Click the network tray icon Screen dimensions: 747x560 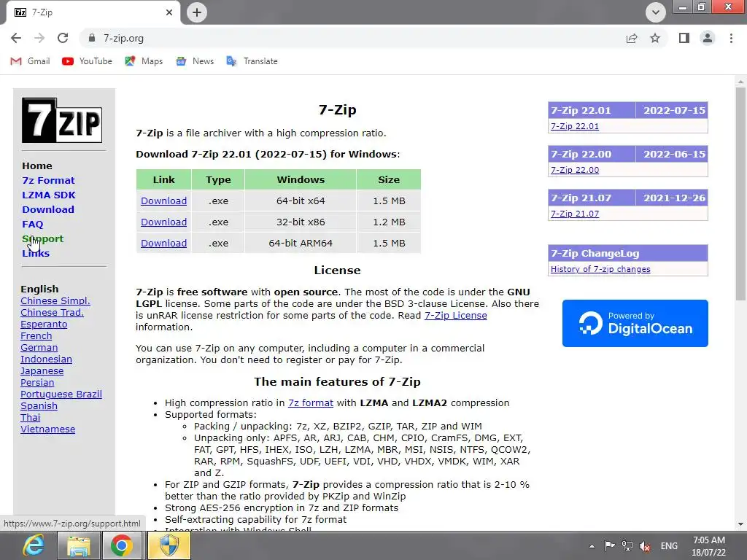tap(627, 546)
